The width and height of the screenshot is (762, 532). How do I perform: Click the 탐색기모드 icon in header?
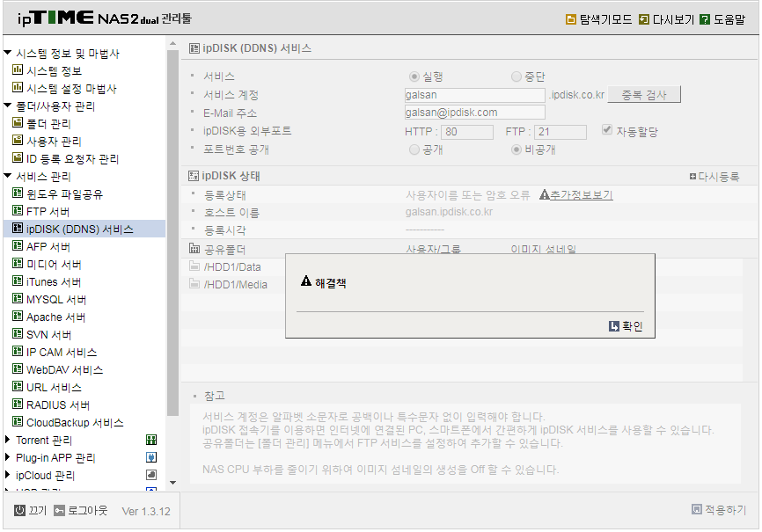point(570,19)
